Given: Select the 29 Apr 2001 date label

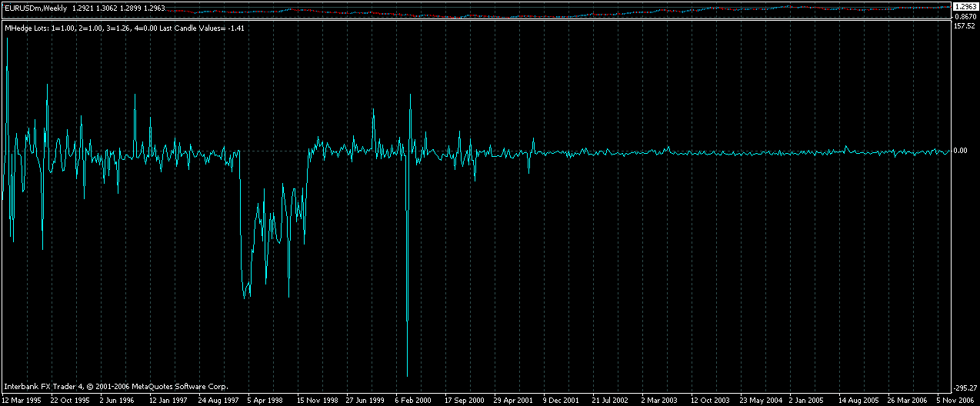Looking at the screenshot, I should pyautogui.click(x=513, y=400).
